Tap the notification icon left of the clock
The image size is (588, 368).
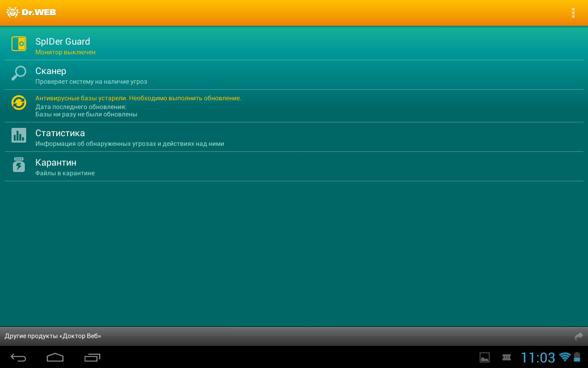click(507, 357)
